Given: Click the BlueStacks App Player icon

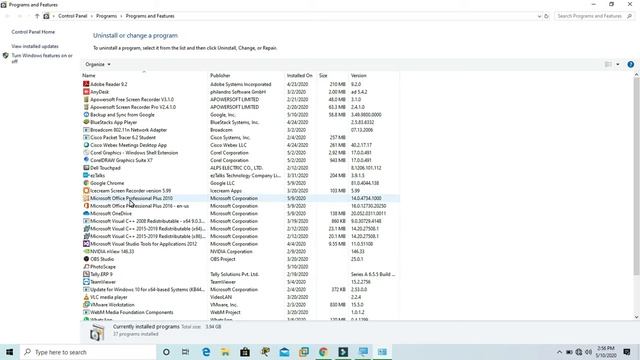Looking at the screenshot, I should pyautogui.click(x=86, y=122).
